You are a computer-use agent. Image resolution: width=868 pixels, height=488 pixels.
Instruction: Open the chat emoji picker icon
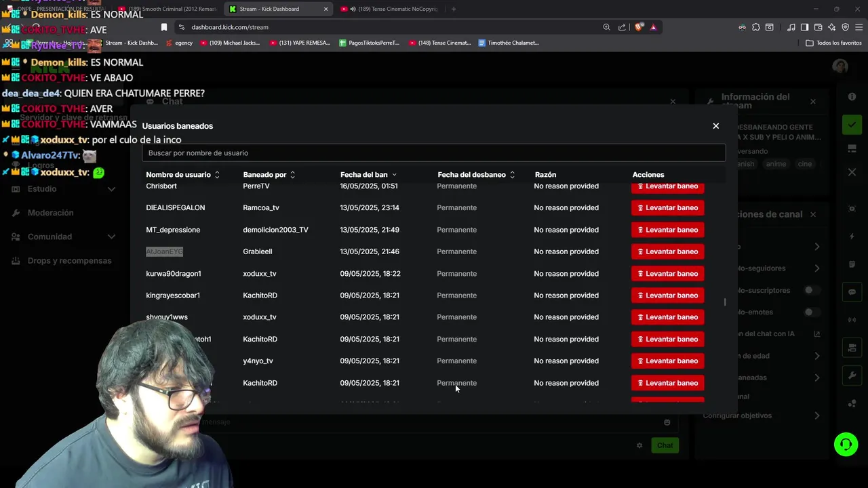pyautogui.click(x=667, y=422)
